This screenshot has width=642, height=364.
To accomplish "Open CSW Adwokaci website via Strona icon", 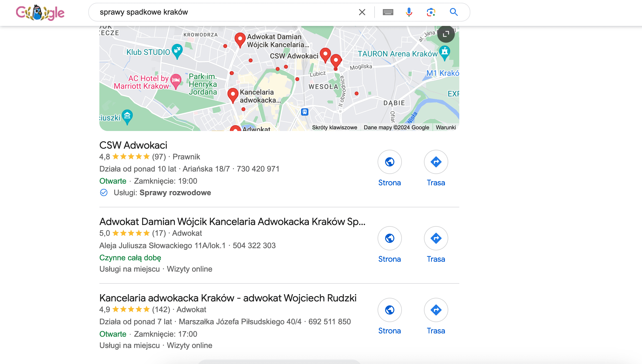I will pos(389,162).
